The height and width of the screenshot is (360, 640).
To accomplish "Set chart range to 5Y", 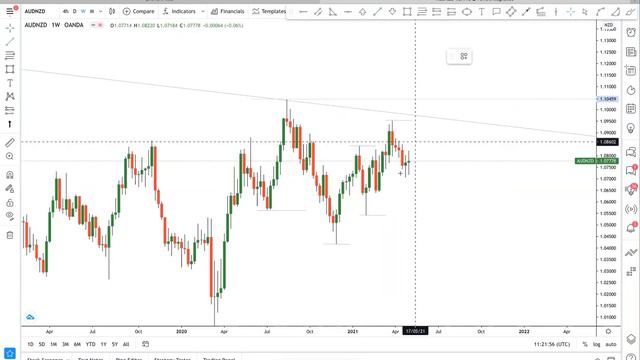I will [x=115, y=344].
